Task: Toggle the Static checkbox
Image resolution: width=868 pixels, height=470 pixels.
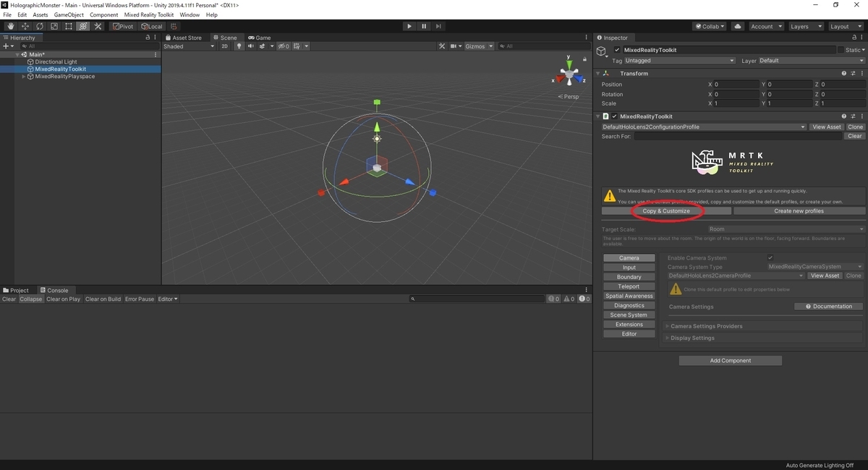Action: pos(841,50)
